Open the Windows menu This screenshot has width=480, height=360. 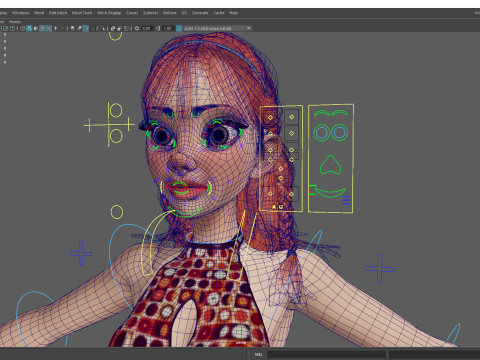pyautogui.click(x=21, y=13)
